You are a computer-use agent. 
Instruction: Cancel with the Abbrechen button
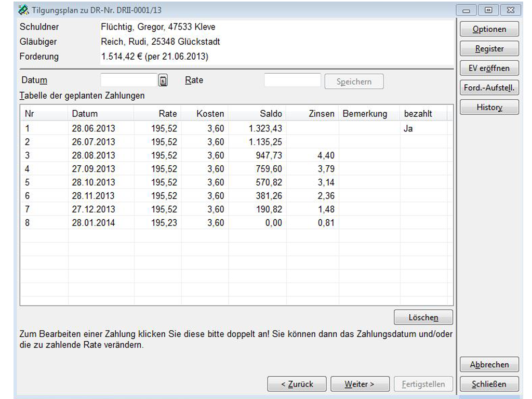(x=489, y=365)
